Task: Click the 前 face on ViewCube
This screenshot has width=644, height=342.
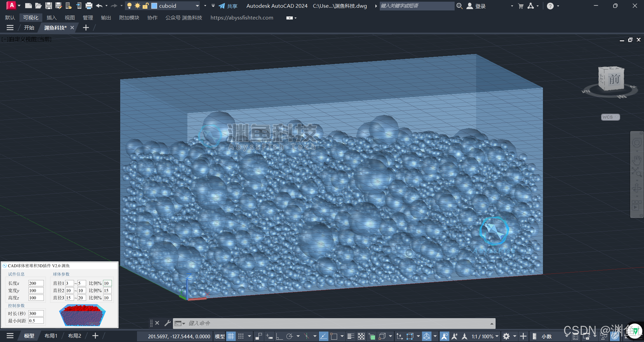Action: coord(614,79)
